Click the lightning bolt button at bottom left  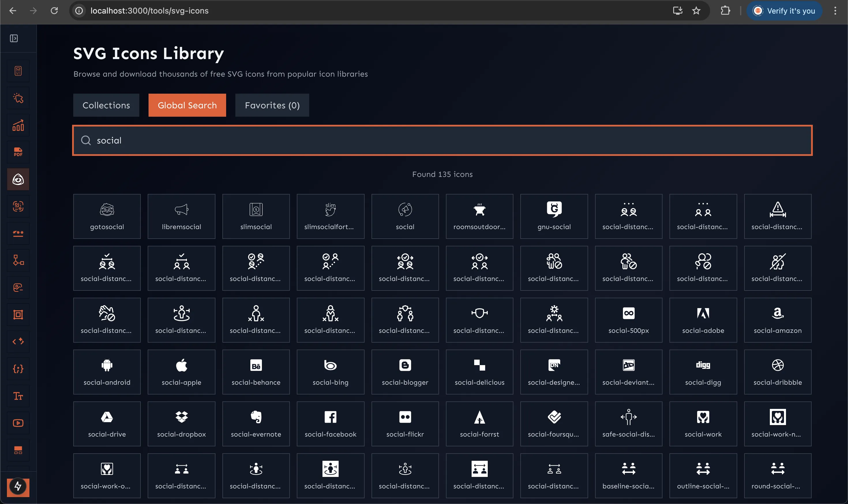(18, 486)
